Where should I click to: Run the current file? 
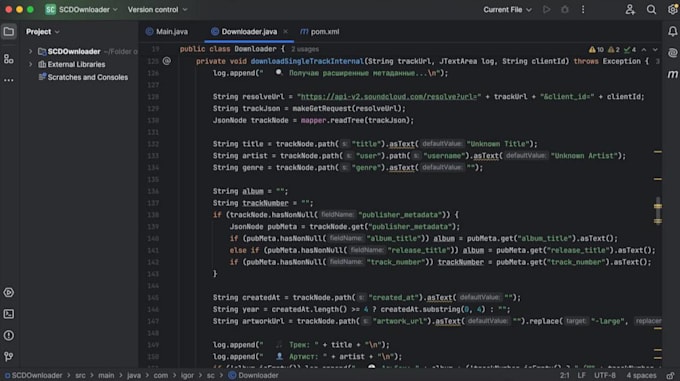pyautogui.click(x=546, y=10)
